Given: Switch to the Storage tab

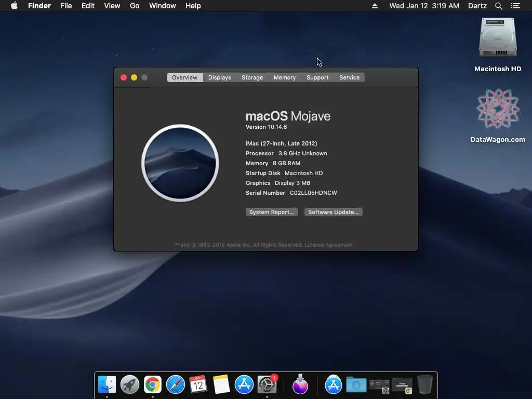Looking at the screenshot, I should point(252,77).
